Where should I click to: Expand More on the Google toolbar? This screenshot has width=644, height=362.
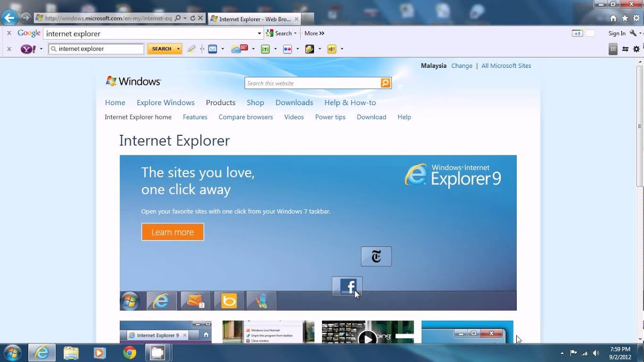pos(314,33)
